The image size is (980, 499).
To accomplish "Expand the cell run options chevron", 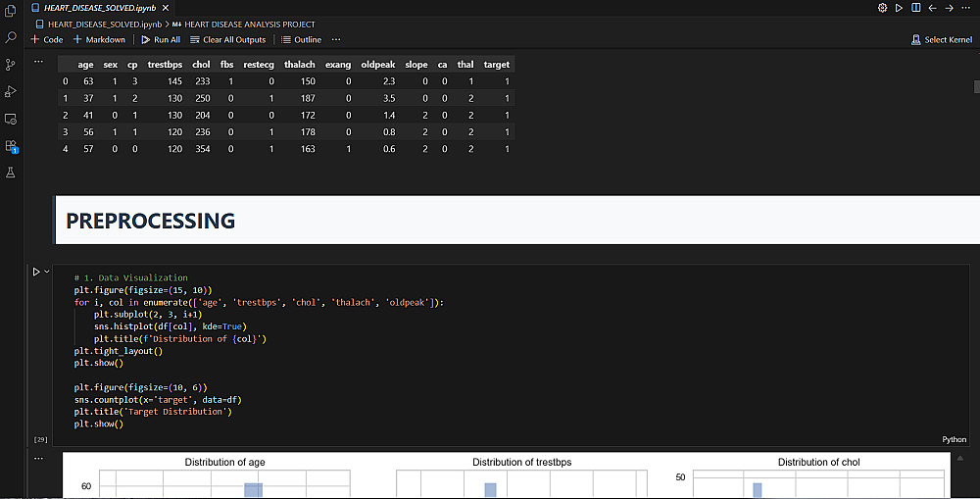I will [46, 272].
